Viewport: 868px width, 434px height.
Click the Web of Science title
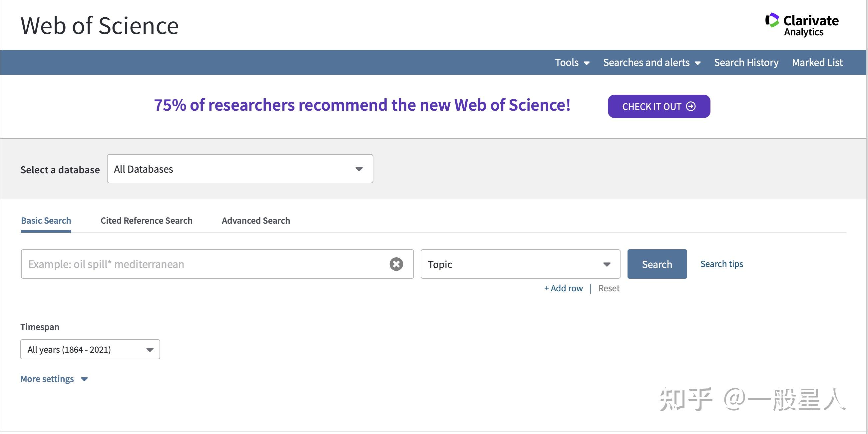tap(100, 26)
